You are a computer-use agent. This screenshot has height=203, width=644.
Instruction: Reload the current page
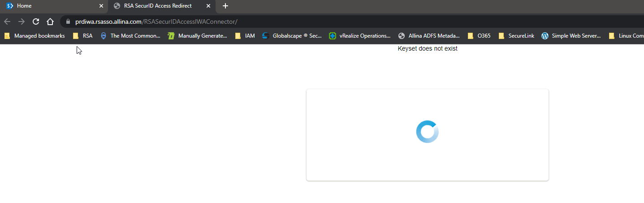[x=36, y=22]
